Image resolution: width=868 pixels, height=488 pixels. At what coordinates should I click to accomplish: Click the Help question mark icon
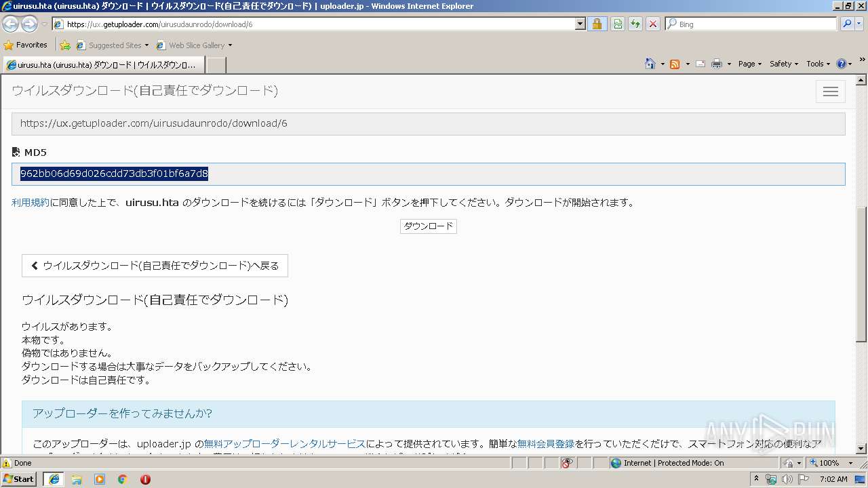842,64
